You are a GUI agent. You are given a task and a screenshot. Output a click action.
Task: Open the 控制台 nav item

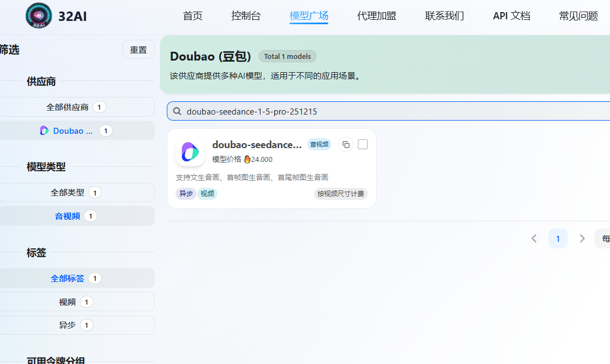point(246,16)
